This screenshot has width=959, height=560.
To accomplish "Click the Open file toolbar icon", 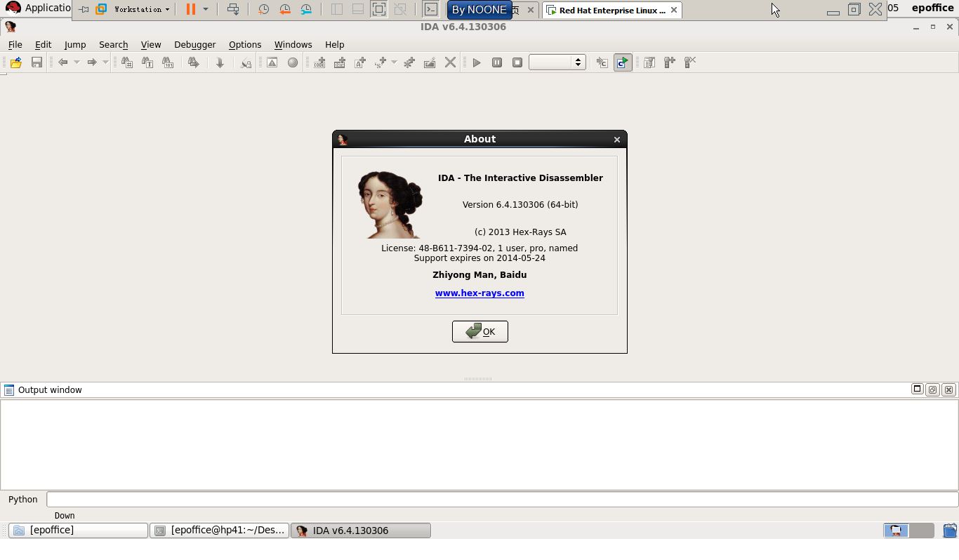I will pyautogui.click(x=16, y=62).
